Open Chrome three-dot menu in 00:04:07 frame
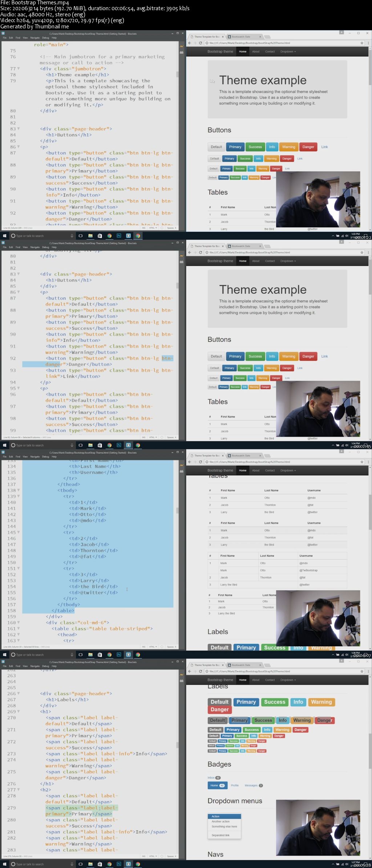 point(368,462)
